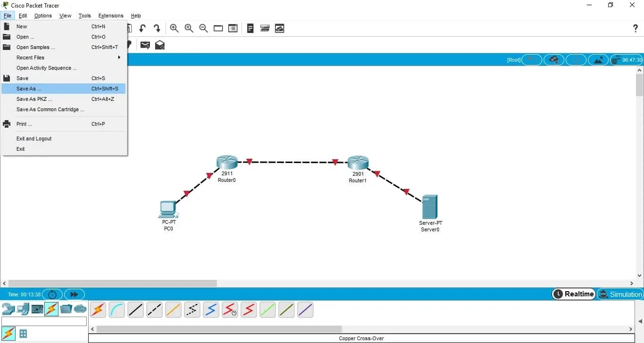
Task: Click the New Cluster cloud icon
Action: click(x=553, y=60)
